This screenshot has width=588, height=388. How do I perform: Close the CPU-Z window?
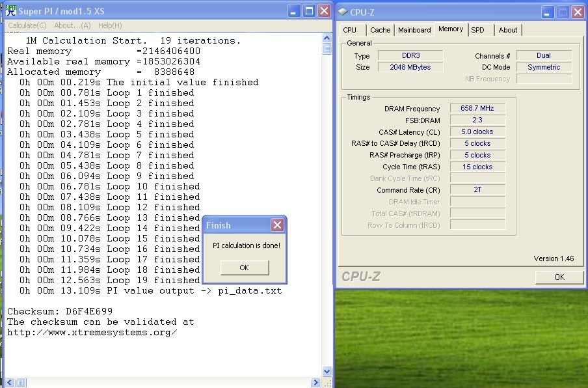[x=578, y=12]
